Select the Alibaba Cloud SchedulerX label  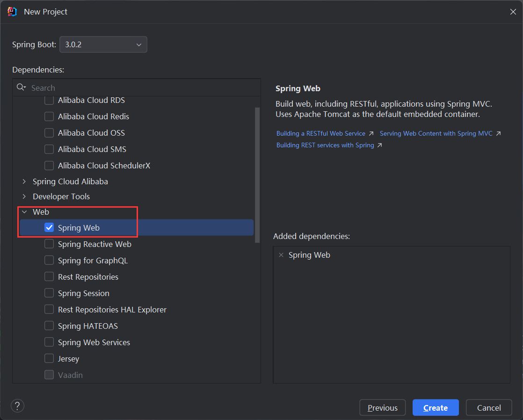(x=104, y=166)
